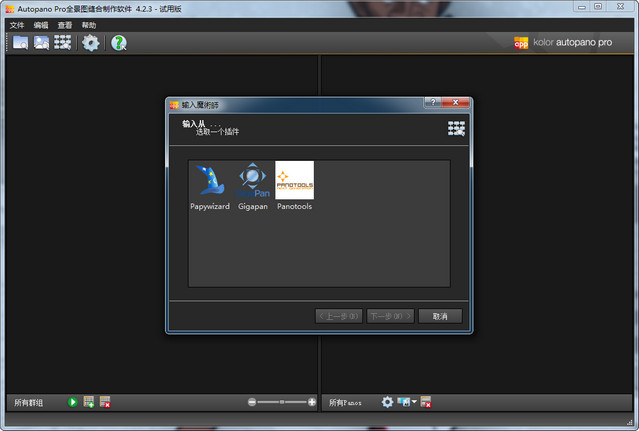Click the 选取一个插件 subtitle text
The width and height of the screenshot is (639, 431).
point(217,132)
